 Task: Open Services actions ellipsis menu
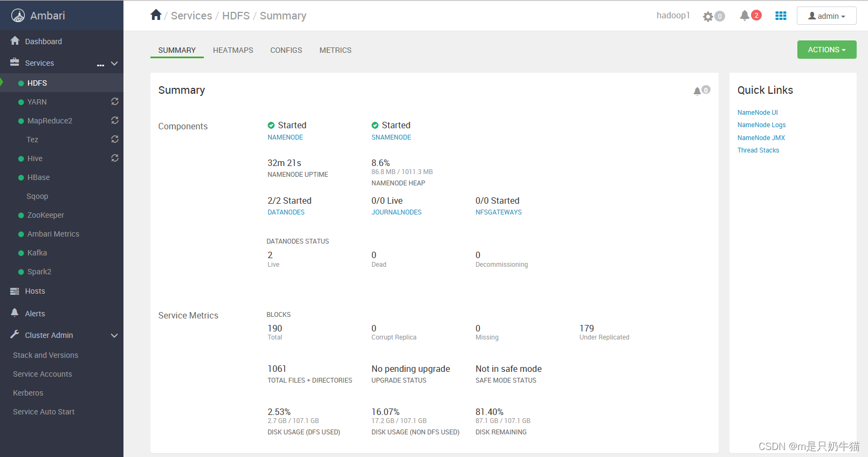(x=100, y=65)
